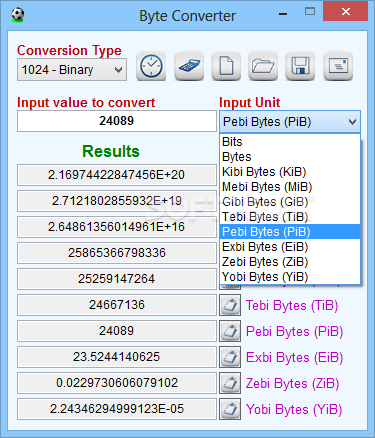Screen dimensions: 375x438
Task: Click result field 24667136
Action: pyautogui.click(x=117, y=305)
